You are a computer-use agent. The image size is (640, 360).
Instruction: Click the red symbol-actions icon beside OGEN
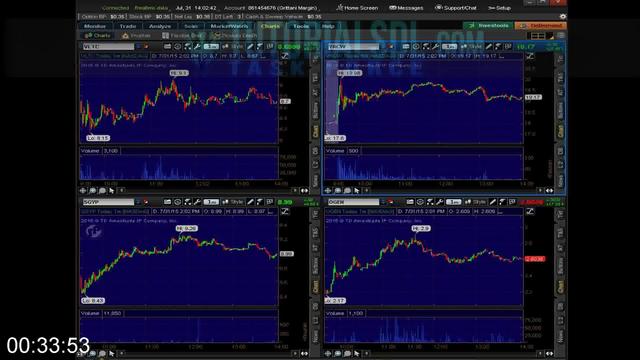pyautogui.click(x=391, y=202)
